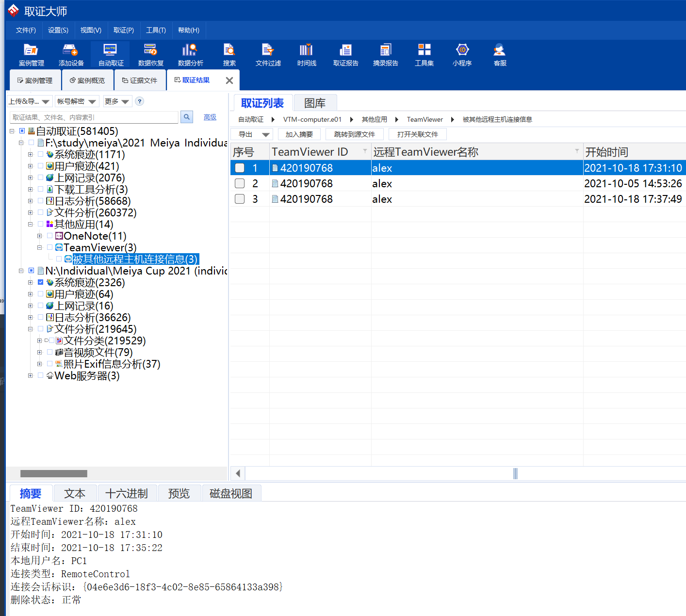Viewport: 686px width, 616px height.
Task: Toggle the 系统痕迹(2326) tree checkbox
Action: (x=40, y=282)
